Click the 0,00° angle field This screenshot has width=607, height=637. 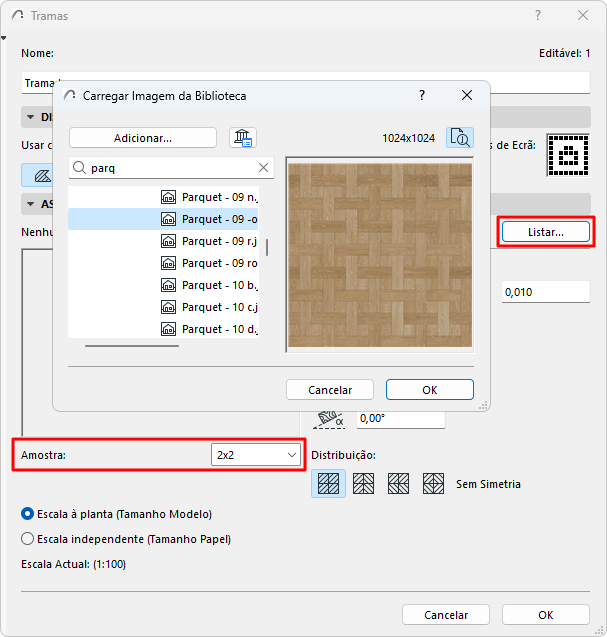(401, 418)
